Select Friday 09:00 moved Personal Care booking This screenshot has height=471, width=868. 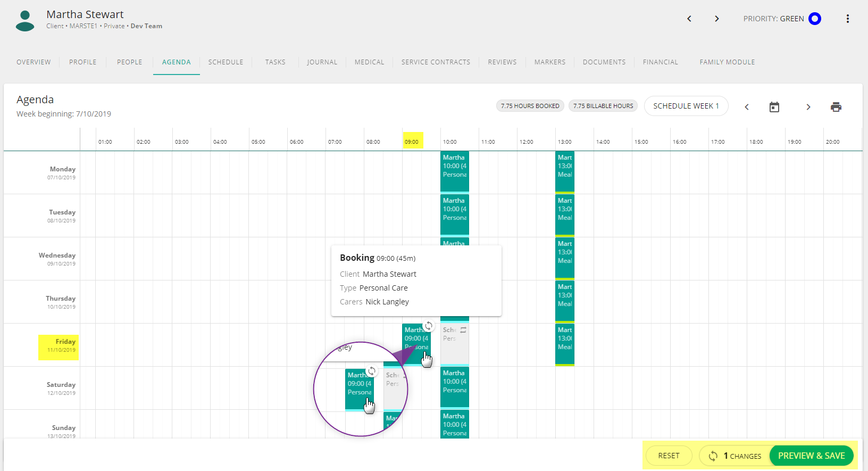[x=416, y=345]
